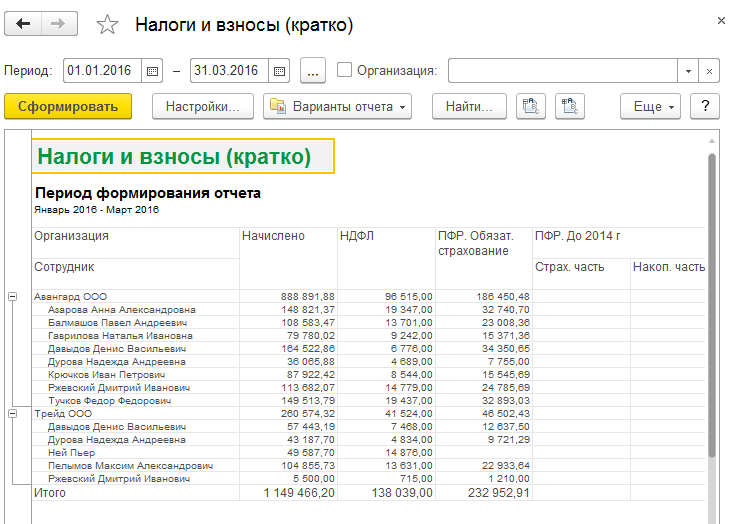
Task: Collapse the Трейд ООО group
Action: (x=13, y=413)
